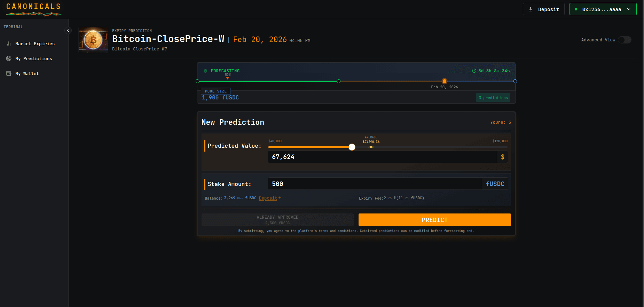Click the Market Expiries bar chart icon
Screen dimensions: 644x307
click(9, 44)
